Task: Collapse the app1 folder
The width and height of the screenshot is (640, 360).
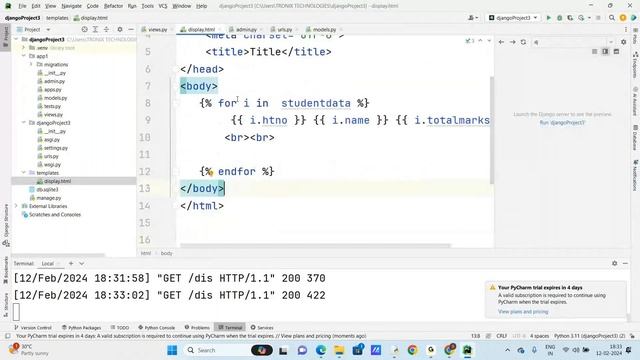Action: click(x=24, y=56)
